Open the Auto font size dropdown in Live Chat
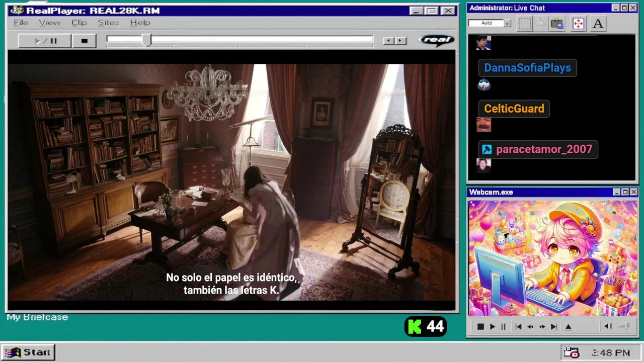 [x=507, y=23]
